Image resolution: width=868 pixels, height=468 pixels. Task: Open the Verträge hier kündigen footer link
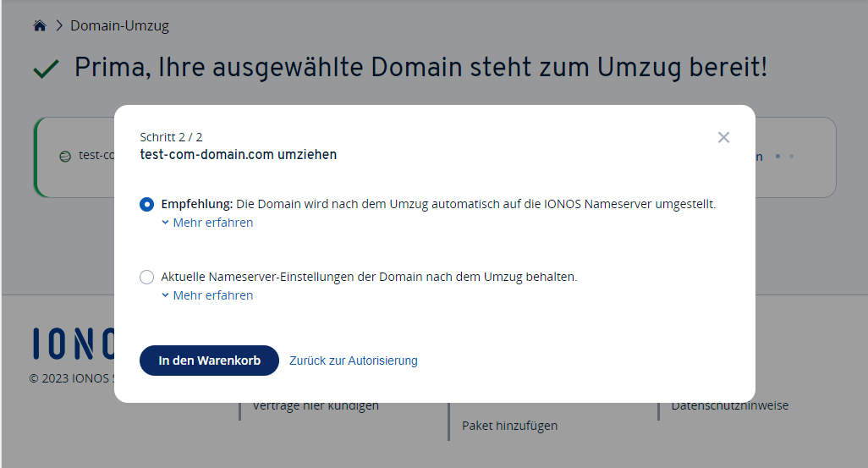[316, 406]
